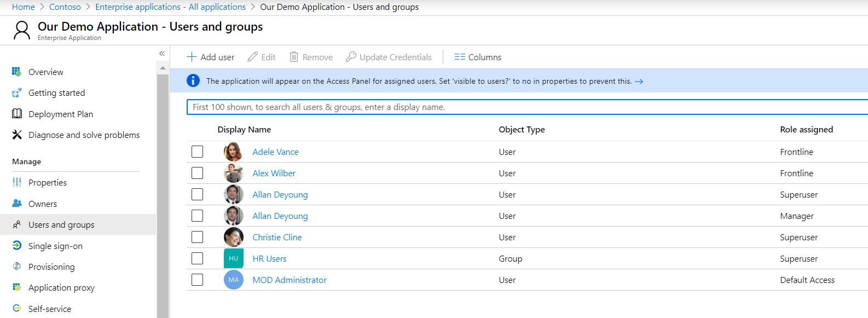Click Adele Vance's profile photo
Screen dimensions: 868x318
[x=233, y=152]
